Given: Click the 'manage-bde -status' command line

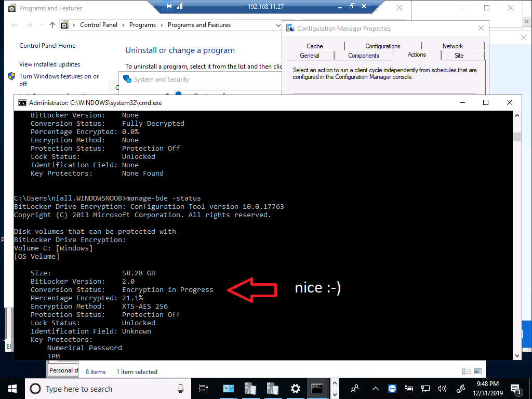Looking at the screenshot, I should 163,198.
